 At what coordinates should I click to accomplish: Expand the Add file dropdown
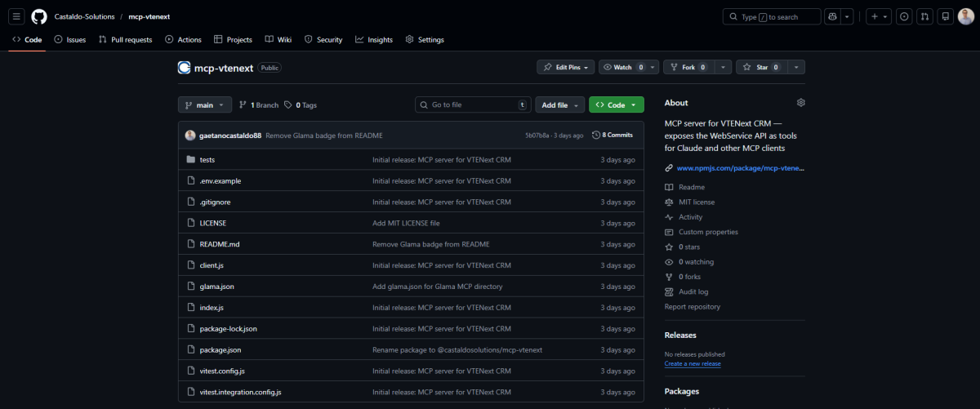point(559,105)
